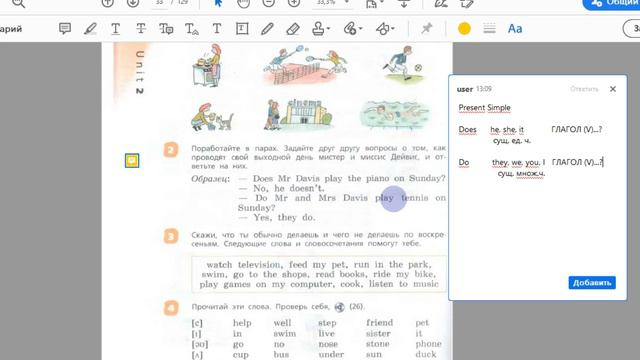This screenshot has width=640, height=360.
Task: Select the text box tool
Action: (x=242, y=29)
